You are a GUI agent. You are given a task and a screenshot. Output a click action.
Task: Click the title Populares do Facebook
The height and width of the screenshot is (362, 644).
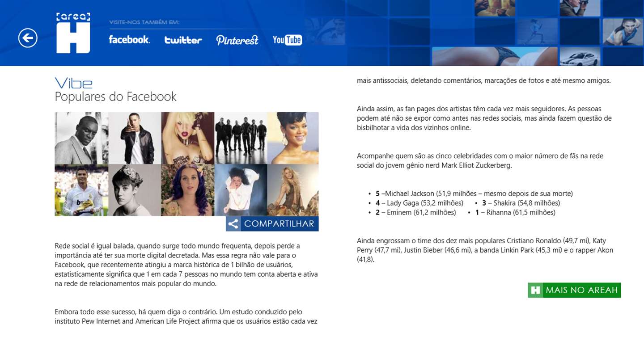click(x=115, y=97)
